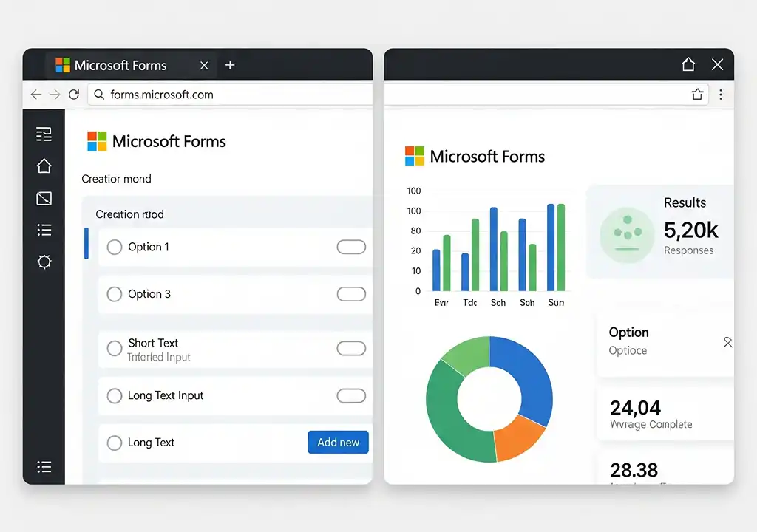Go back with the browser back arrow
This screenshot has width=757, height=532.
[36, 94]
